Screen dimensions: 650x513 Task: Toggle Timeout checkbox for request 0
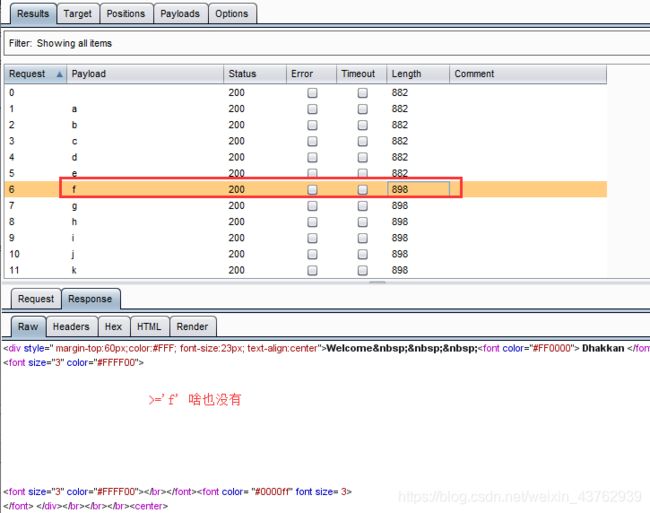pyautogui.click(x=362, y=93)
